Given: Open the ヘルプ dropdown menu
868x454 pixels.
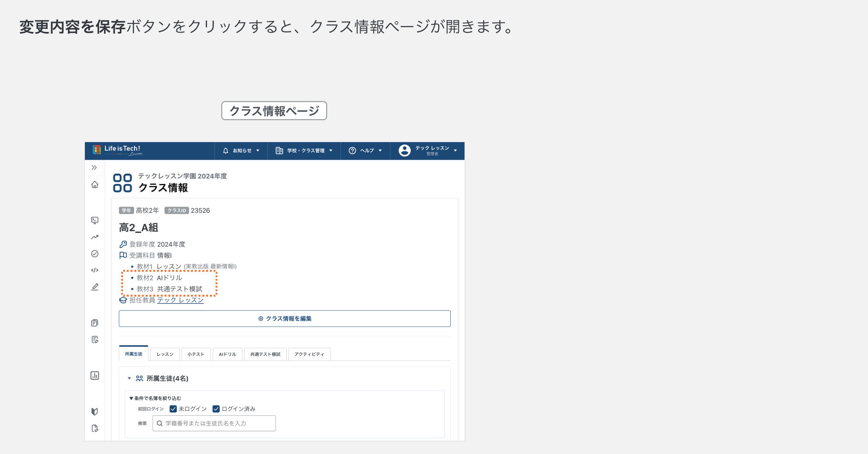Looking at the screenshot, I should tap(365, 151).
